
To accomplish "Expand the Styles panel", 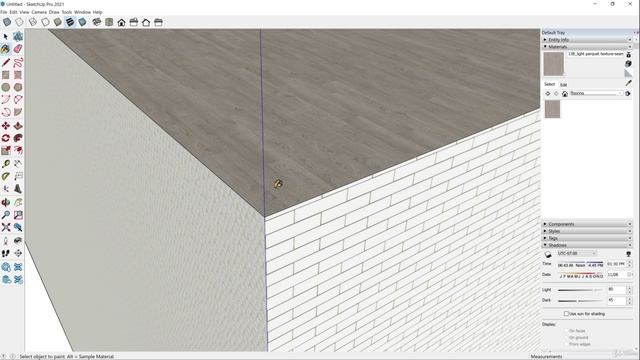I will [588, 231].
